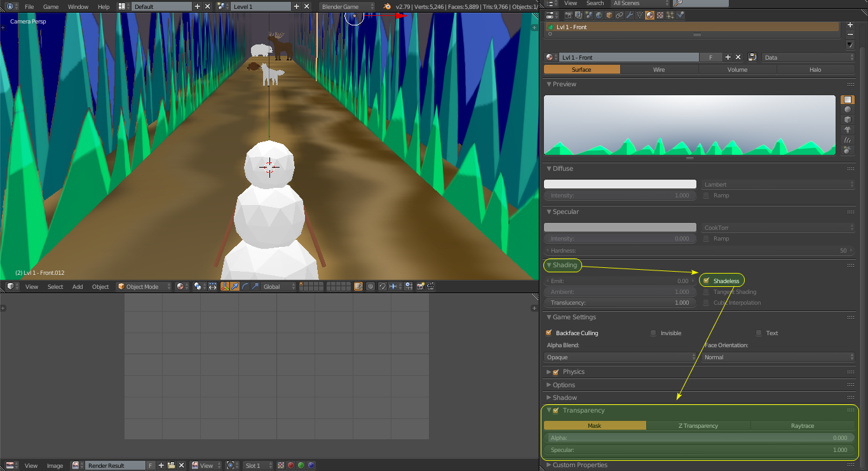Select the Wire material type
The width and height of the screenshot is (868, 471).
tap(659, 70)
